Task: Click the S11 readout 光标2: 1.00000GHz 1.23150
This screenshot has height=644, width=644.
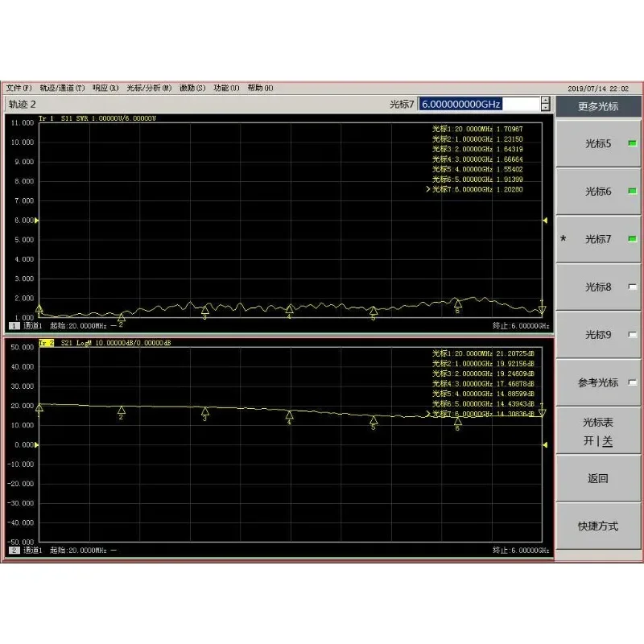Action: tap(477, 139)
